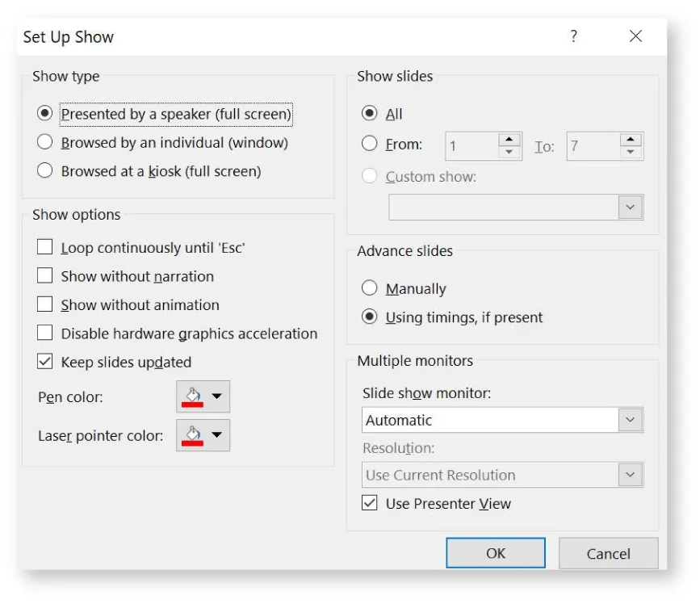
Task: Check "Show without narration"
Action: click(x=44, y=276)
